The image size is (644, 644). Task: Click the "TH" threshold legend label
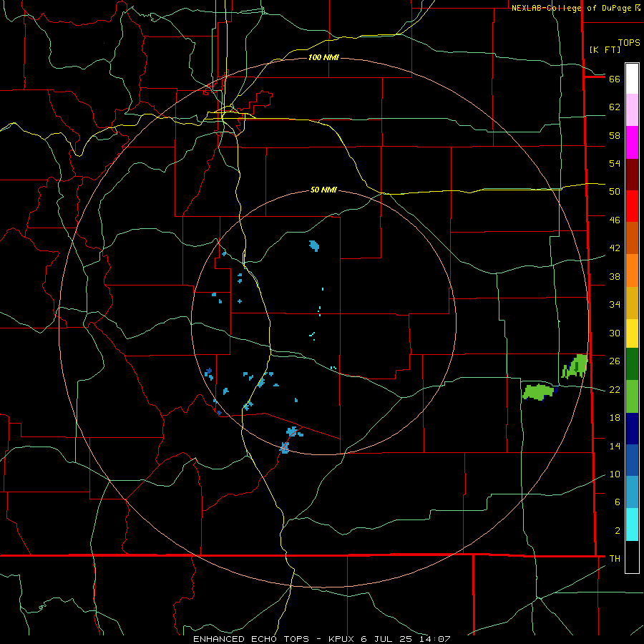615,559
